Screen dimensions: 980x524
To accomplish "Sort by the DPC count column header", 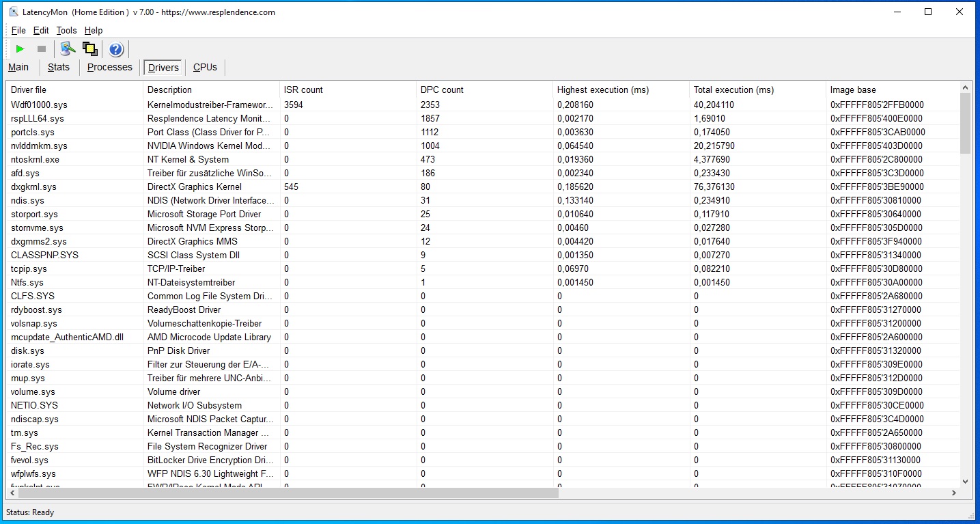I will click(485, 89).
